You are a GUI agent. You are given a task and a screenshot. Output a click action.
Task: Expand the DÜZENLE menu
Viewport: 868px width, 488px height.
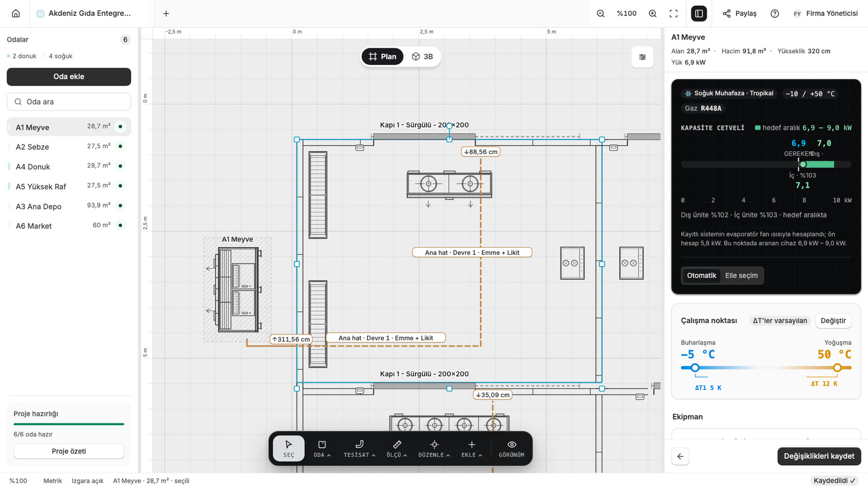pyautogui.click(x=434, y=448)
